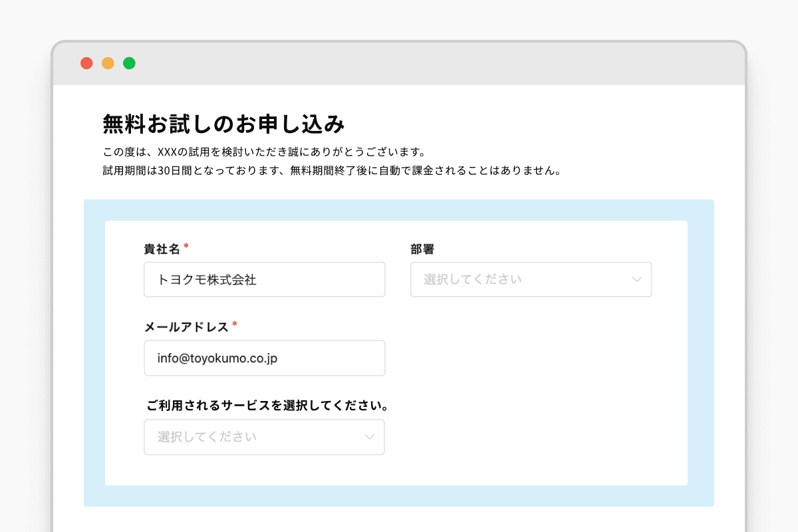Click the chevron on the 部署 dropdown
The width and height of the screenshot is (798, 532).
636,279
